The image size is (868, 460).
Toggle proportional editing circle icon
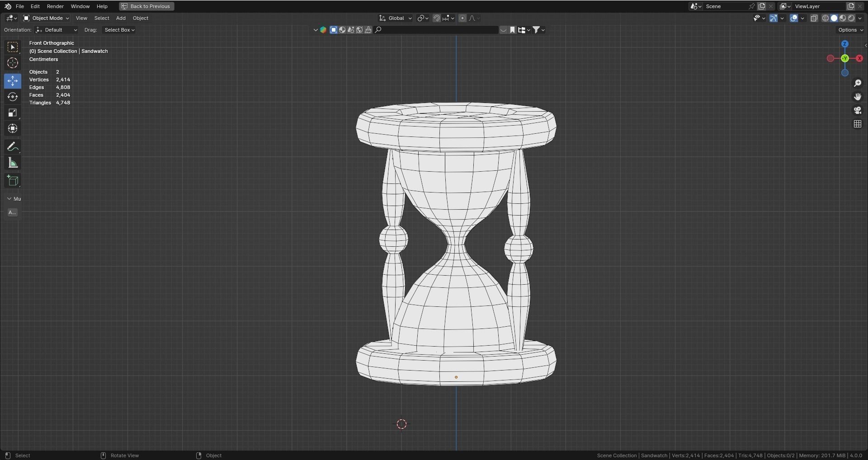(462, 18)
